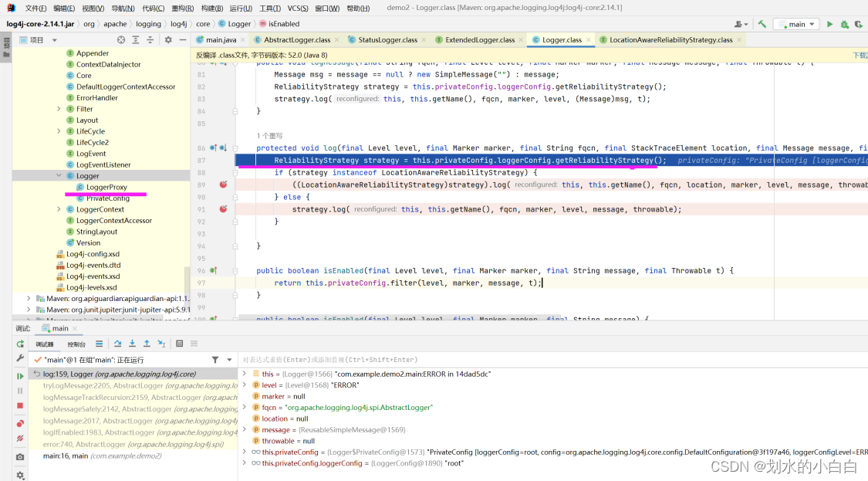Open debugger settings gear icon
The image size is (868, 481).
pos(20,475)
